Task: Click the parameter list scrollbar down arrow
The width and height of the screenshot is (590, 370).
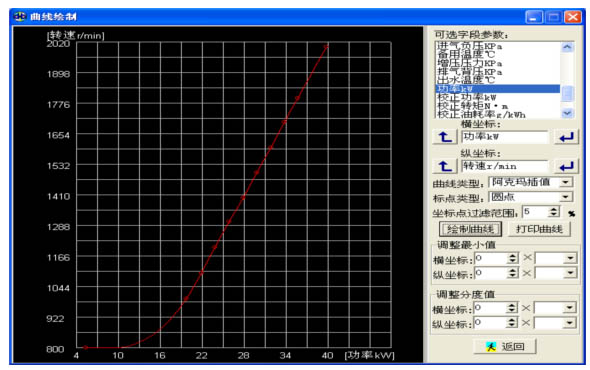Action: [x=567, y=113]
